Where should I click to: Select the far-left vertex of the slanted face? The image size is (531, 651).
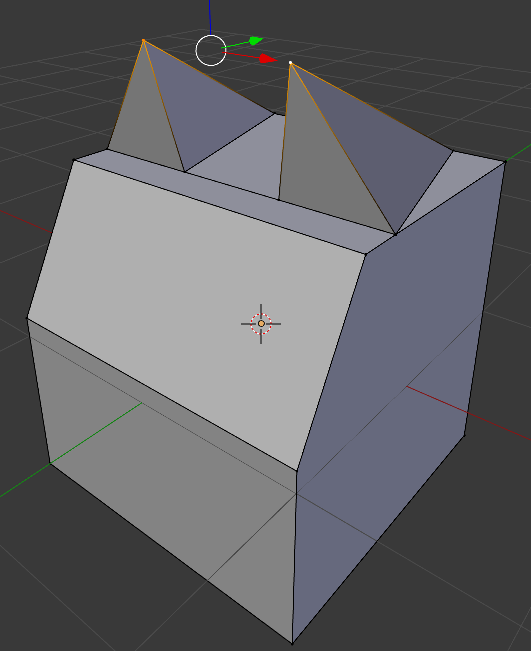(27, 318)
